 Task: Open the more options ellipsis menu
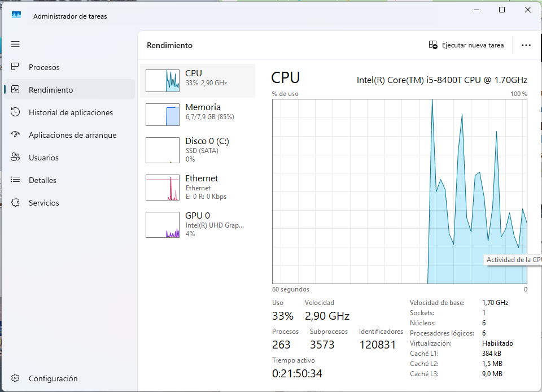point(526,45)
